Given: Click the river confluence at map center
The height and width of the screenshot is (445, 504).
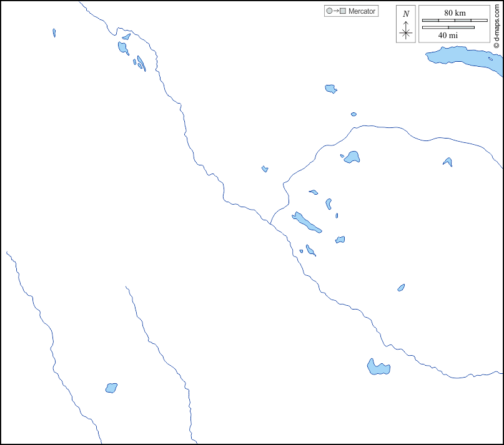Looking at the screenshot, I should pos(271,223).
